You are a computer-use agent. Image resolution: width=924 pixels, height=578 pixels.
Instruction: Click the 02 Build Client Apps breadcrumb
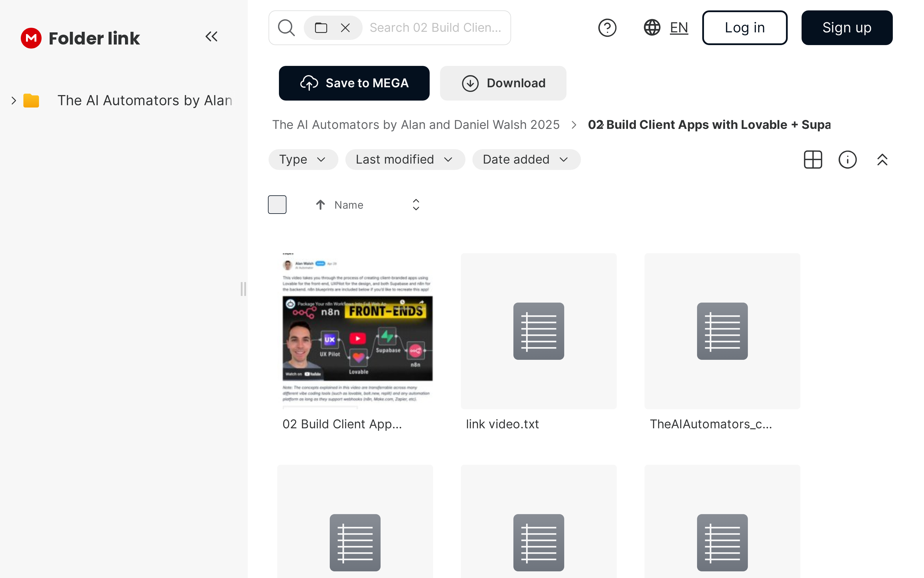709,125
